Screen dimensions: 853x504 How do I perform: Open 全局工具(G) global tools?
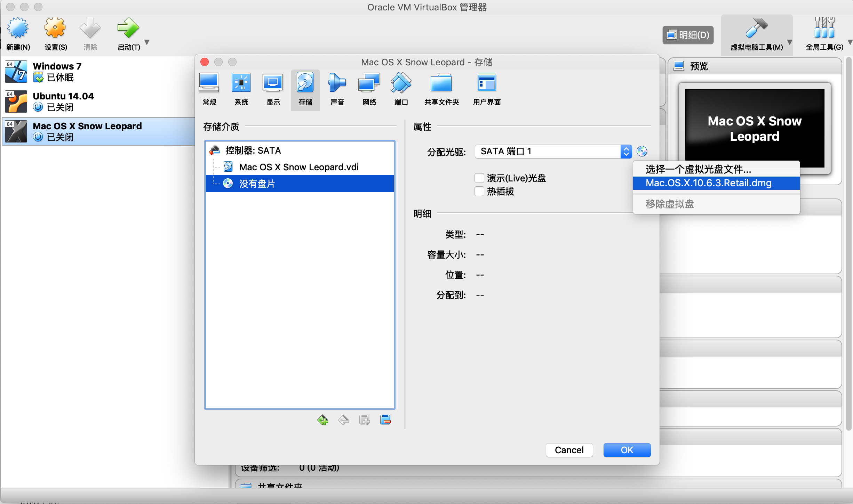824,34
